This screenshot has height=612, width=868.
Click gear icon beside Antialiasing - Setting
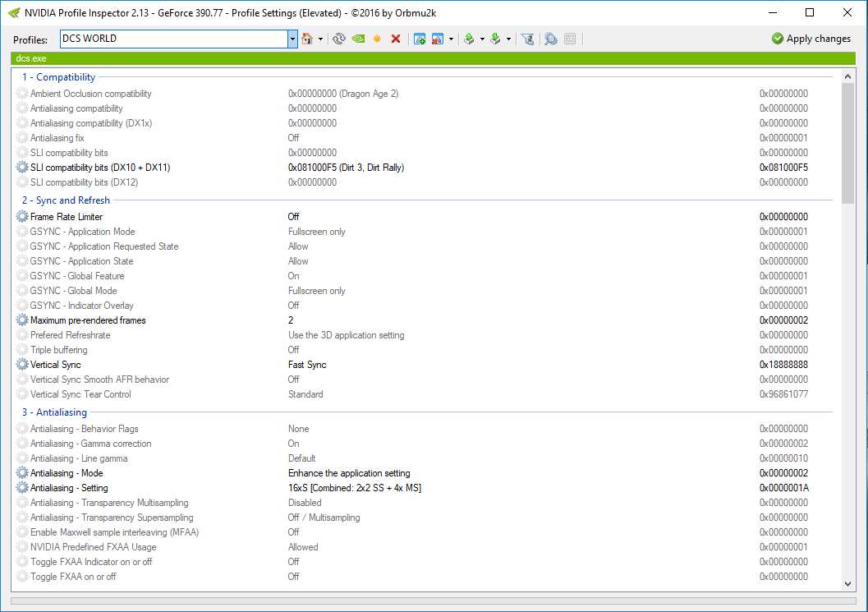22,488
